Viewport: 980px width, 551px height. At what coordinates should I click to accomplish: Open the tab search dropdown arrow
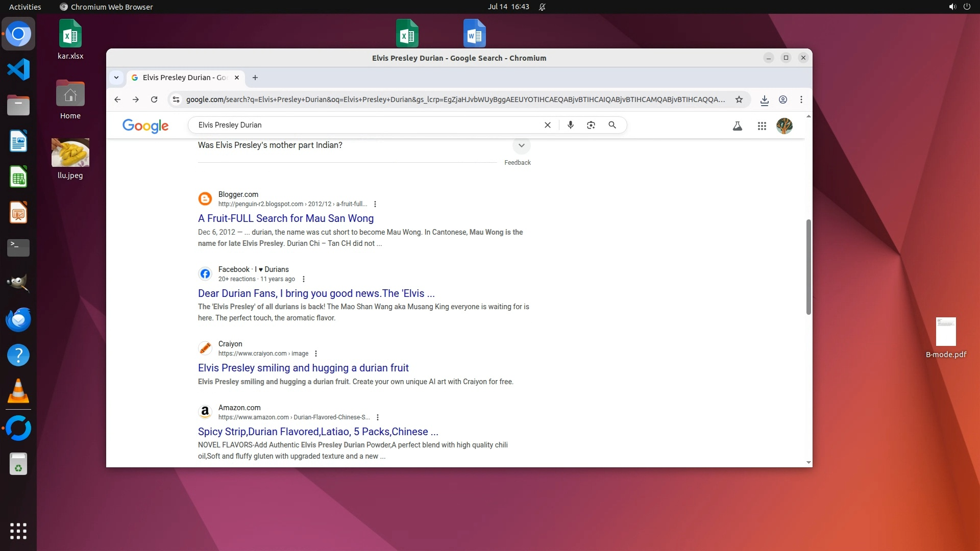pyautogui.click(x=116, y=78)
